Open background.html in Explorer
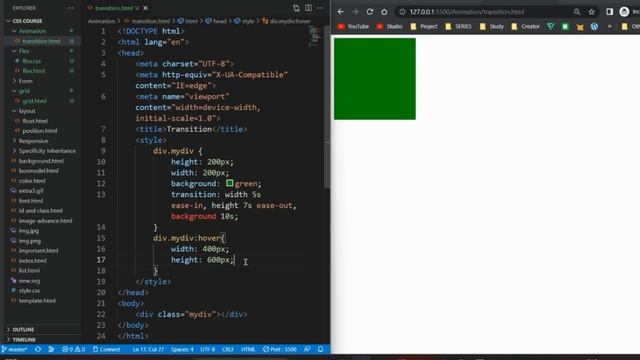Image resolution: width=640 pixels, height=360 pixels. 41,161
